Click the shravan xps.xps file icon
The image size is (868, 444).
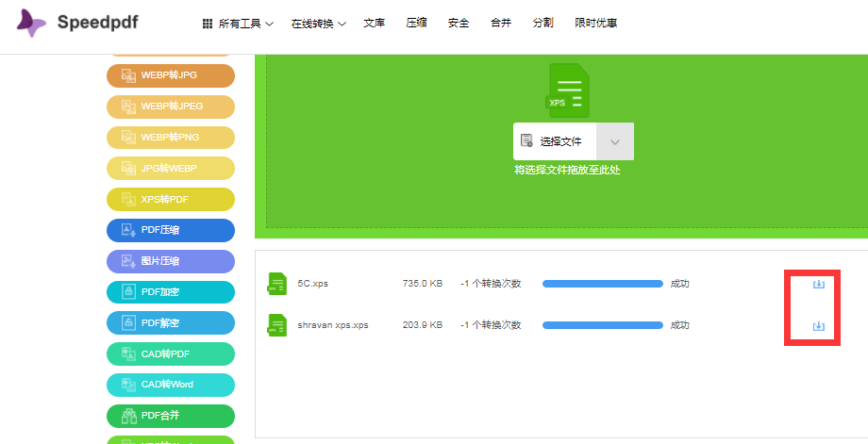277,325
